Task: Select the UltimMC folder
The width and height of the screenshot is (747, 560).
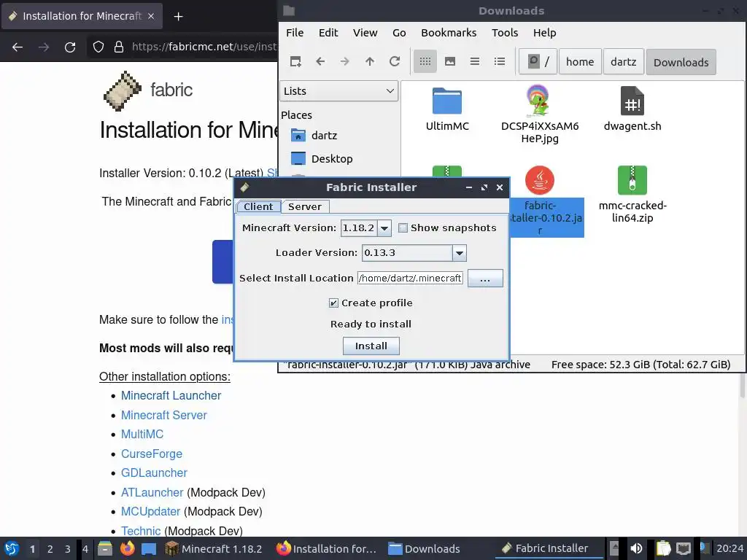Action: pos(447,109)
